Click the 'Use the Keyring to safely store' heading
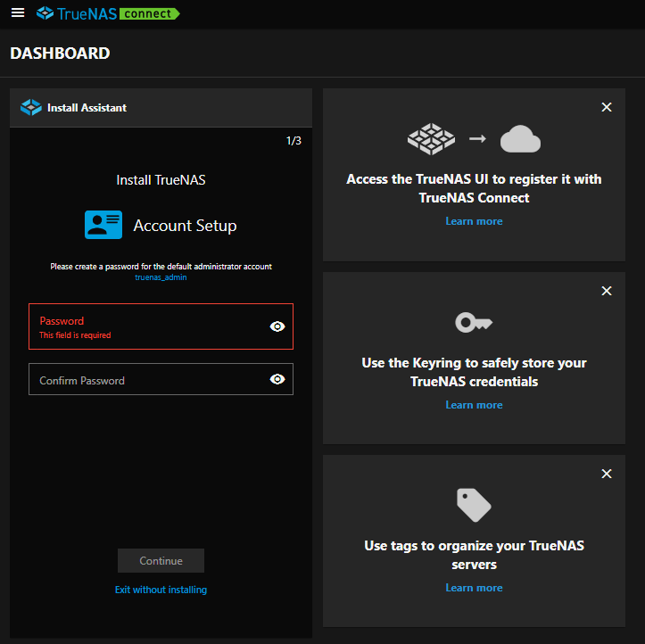645x644 pixels. (474, 372)
